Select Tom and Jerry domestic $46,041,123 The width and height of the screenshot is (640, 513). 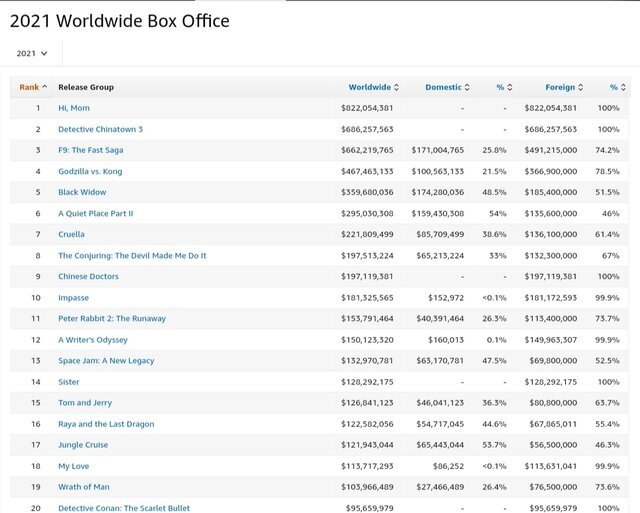[440, 403]
